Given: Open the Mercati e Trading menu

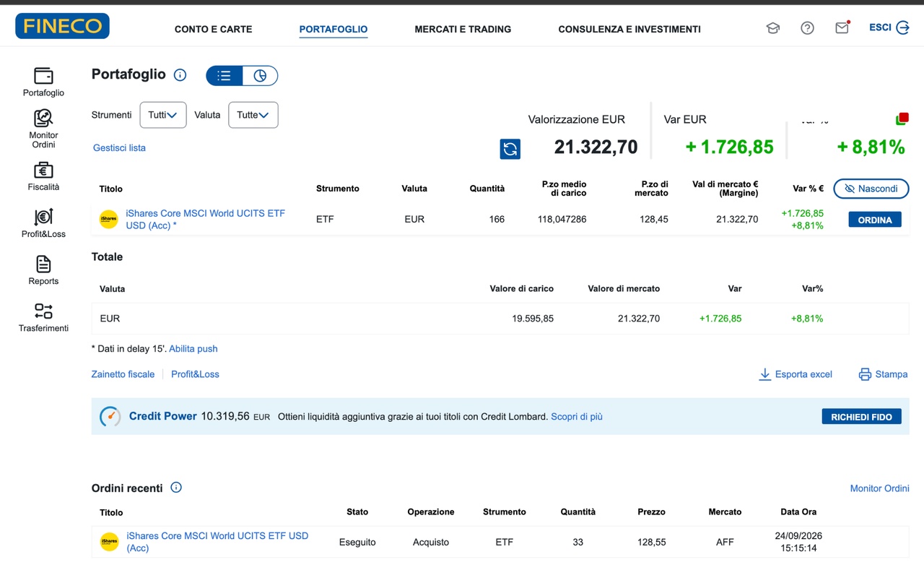Looking at the screenshot, I should pos(463,30).
